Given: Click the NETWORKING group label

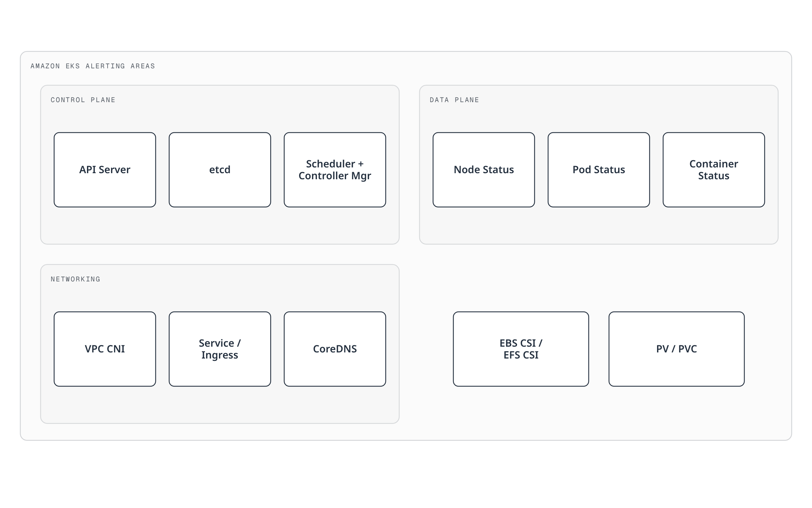Looking at the screenshot, I should (x=75, y=279).
